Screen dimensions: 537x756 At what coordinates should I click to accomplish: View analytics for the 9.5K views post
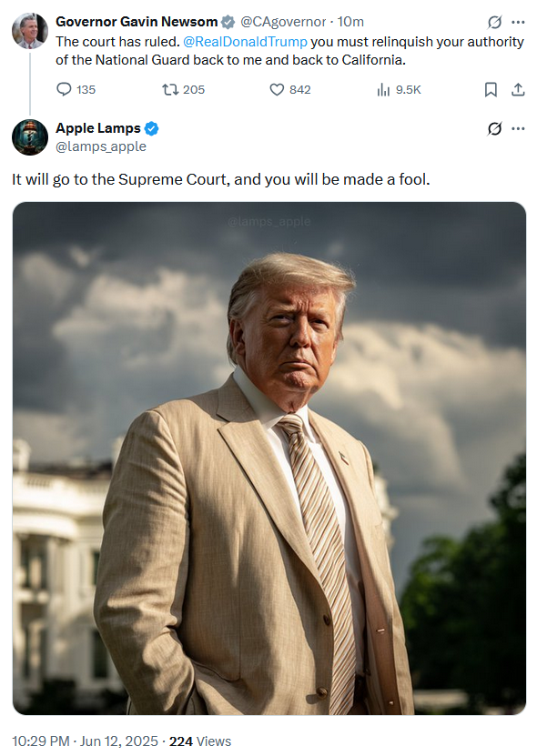click(x=399, y=90)
